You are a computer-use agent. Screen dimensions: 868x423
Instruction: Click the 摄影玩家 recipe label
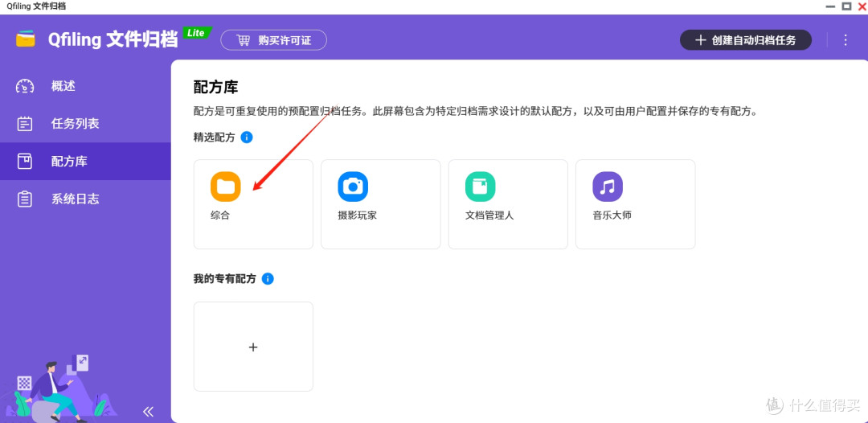(x=357, y=216)
